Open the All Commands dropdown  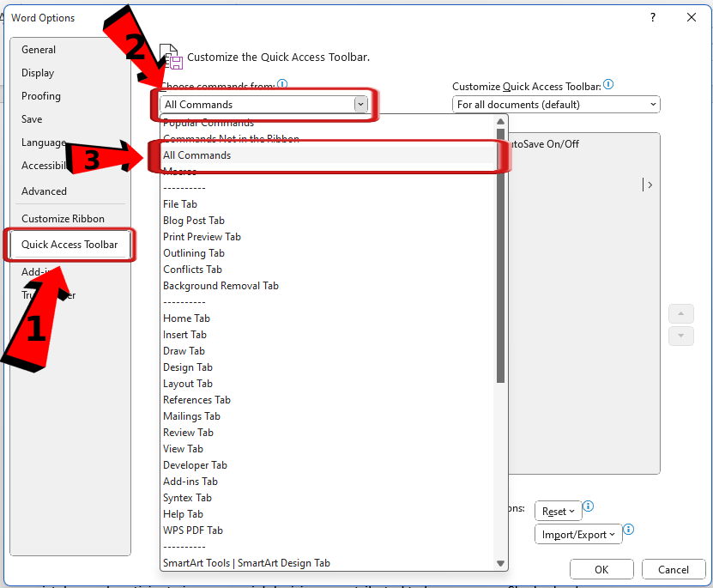click(x=361, y=103)
